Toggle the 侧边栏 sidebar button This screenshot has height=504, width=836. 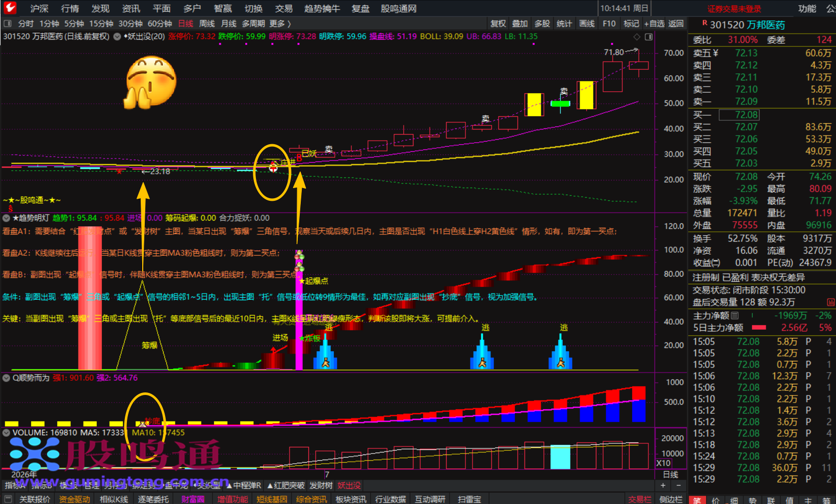671,499
